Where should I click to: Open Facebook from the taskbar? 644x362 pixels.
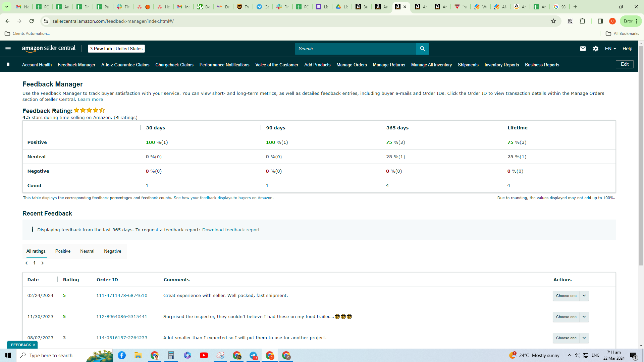pyautogui.click(x=122, y=355)
